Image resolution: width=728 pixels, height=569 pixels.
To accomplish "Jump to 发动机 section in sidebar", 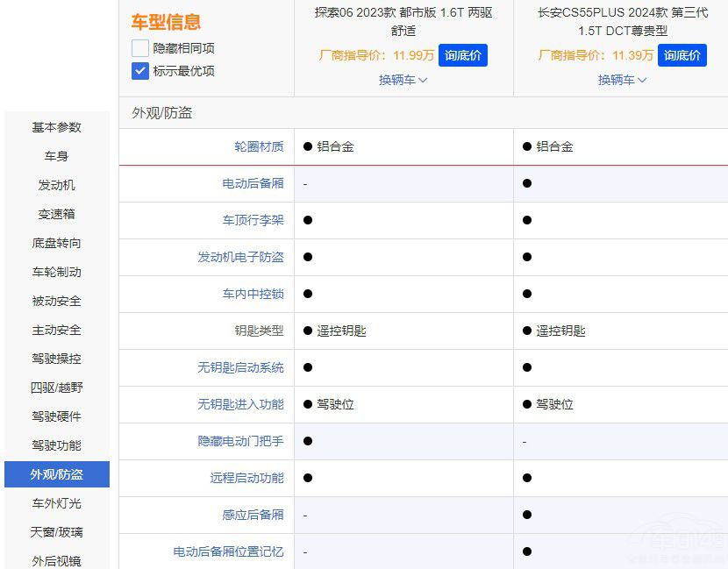I will click(x=57, y=185).
